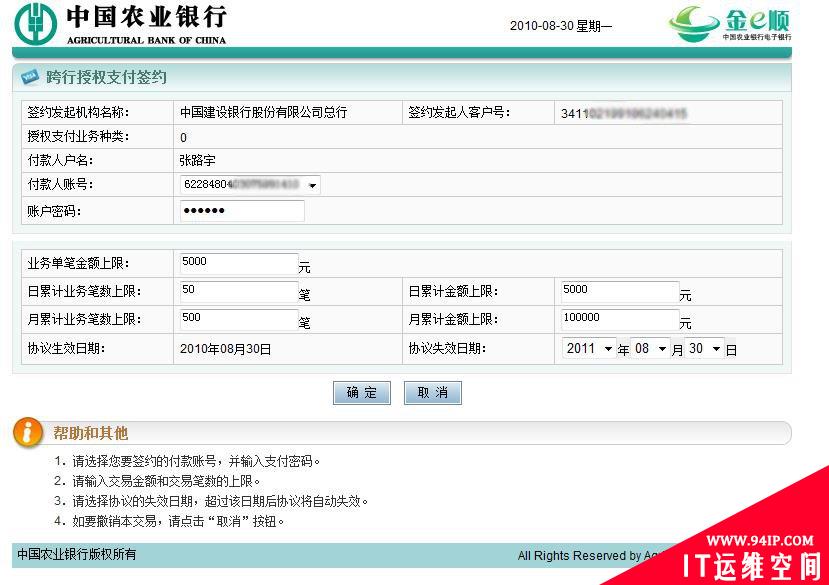Viewport: 829px width, 585px height.
Task: Click the 账户密码 password field
Action: [x=242, y=211]
